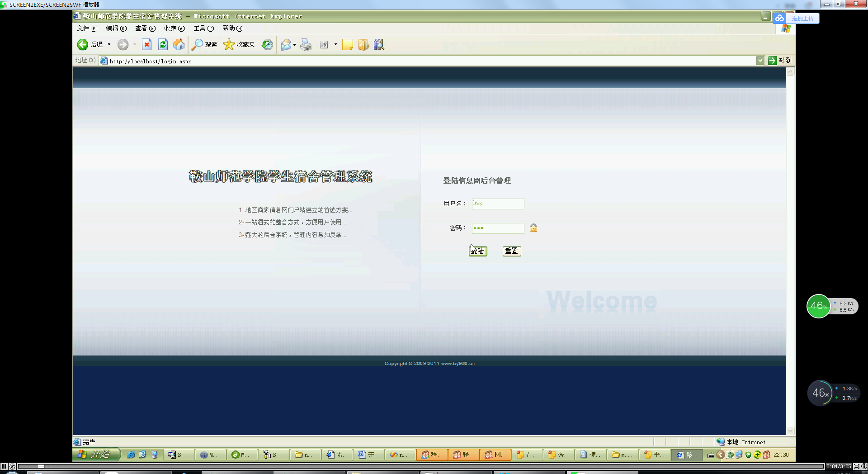Click the Print icon
This screenshot has width=868, height=474.
(306, 44)
